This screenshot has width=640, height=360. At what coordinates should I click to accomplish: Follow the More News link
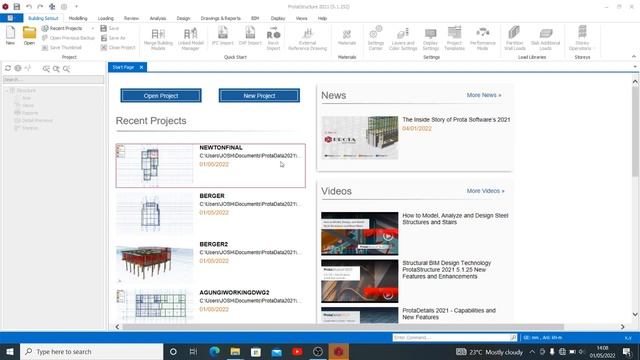pyautogui.click(x=484, y=95)
